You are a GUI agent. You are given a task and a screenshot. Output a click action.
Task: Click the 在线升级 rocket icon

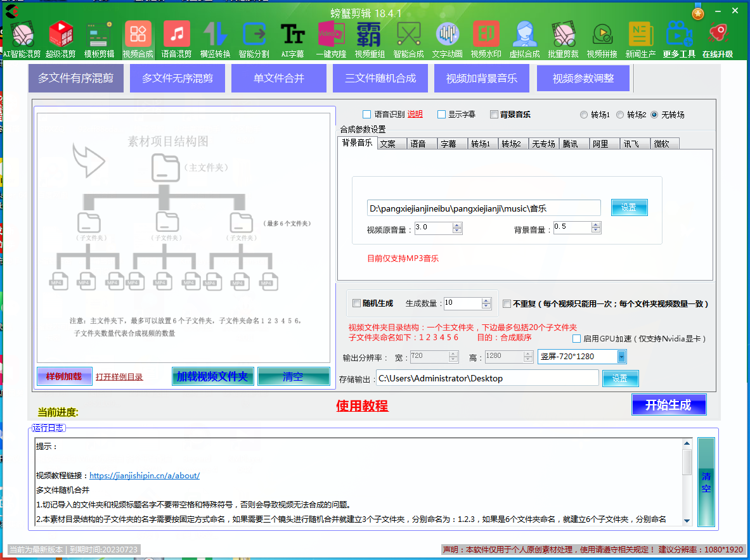tap(718, 40)
